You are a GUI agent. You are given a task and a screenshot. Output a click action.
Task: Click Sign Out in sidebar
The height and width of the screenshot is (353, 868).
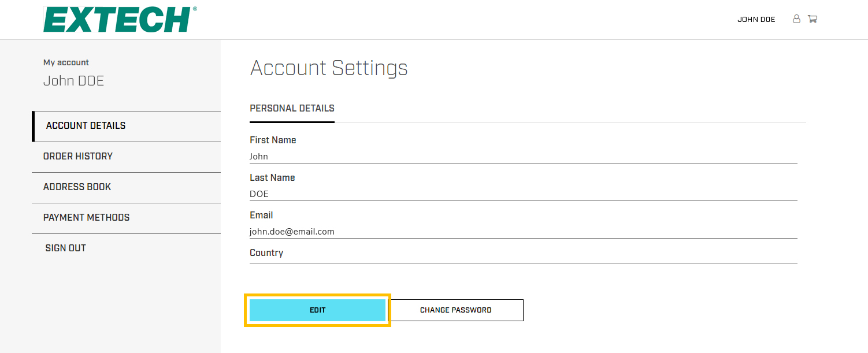click(65, 248)
